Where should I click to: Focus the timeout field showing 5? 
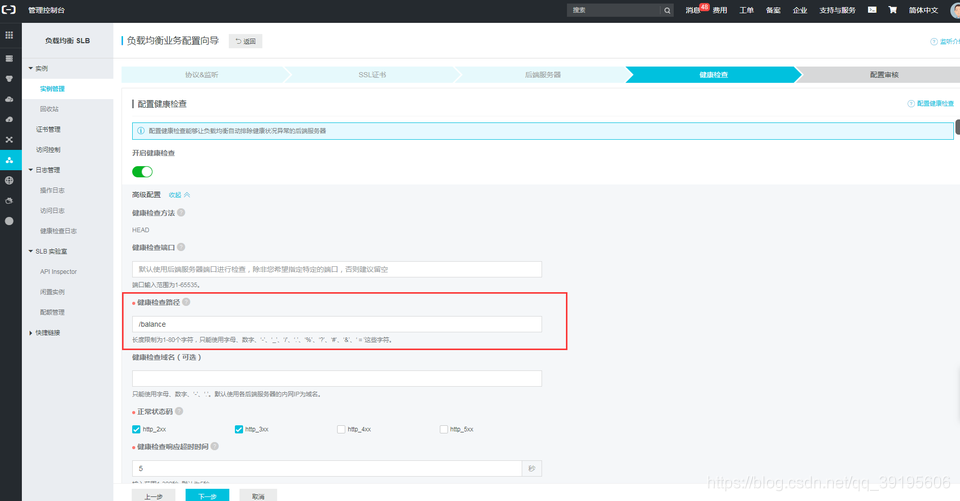click(x=327, y=469)
